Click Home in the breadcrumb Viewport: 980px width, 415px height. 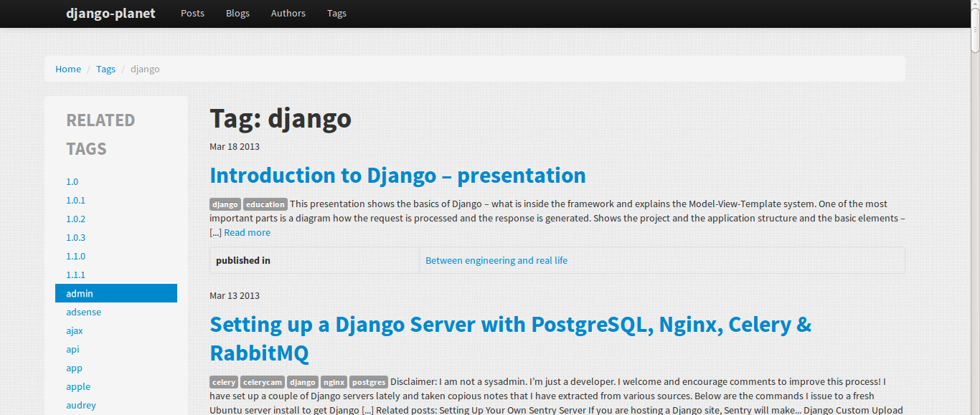68,69
